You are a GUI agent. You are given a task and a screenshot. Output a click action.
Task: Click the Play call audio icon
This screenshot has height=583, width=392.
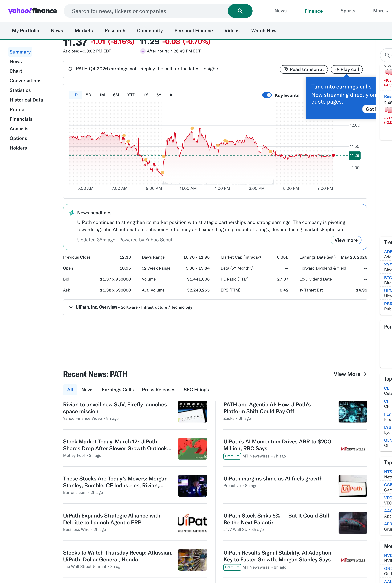(x=337, y=69)
